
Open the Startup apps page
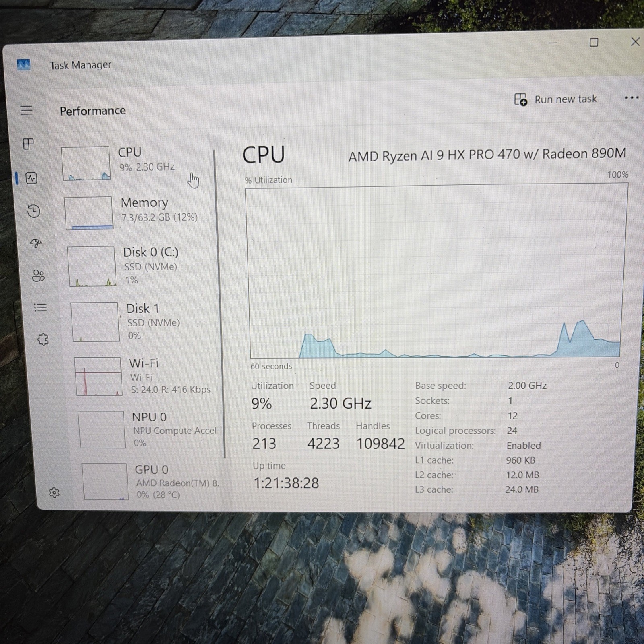click(x=36, y=243)
